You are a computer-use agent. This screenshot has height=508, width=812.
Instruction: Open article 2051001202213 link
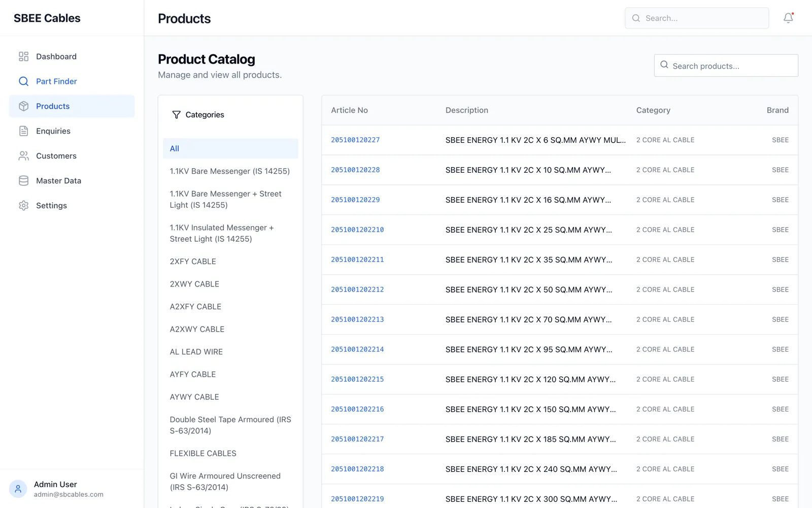(357, 320)
